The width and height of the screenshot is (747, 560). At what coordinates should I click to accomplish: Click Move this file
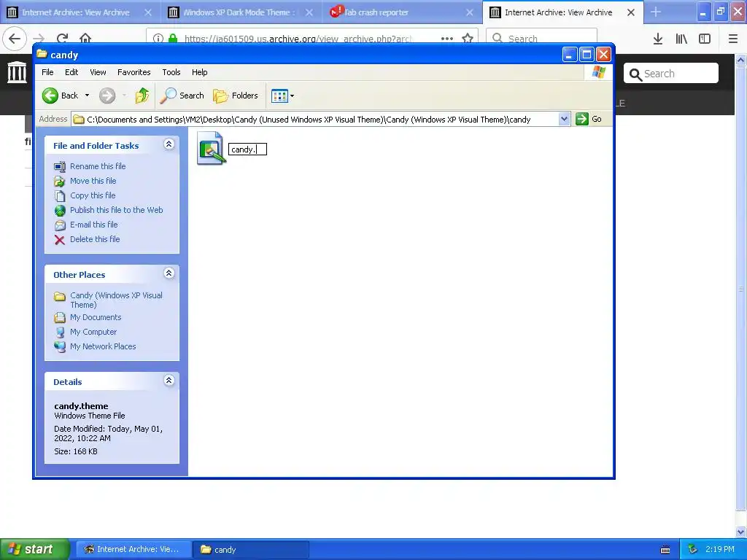[x=93, y=181]
